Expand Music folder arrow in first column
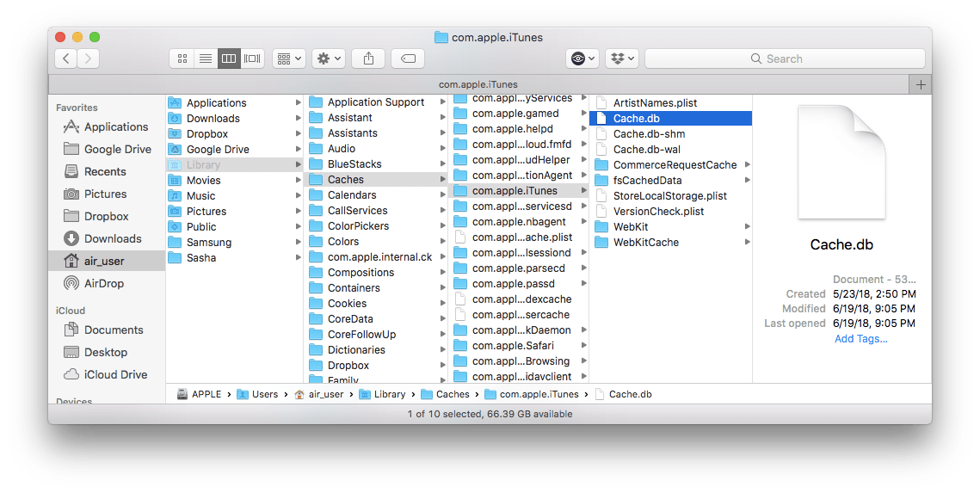This screenshot has height=493, width=980. click(x=298, y=196)
